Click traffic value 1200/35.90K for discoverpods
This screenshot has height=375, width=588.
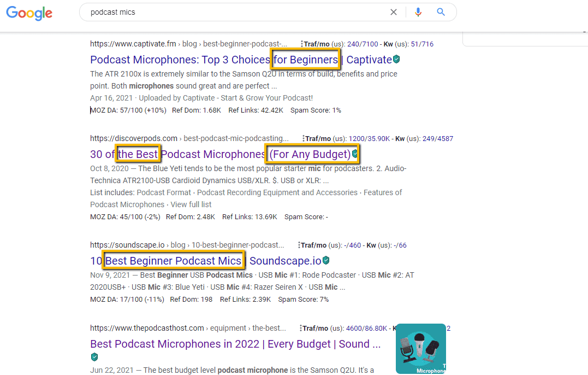pos(370,138)
